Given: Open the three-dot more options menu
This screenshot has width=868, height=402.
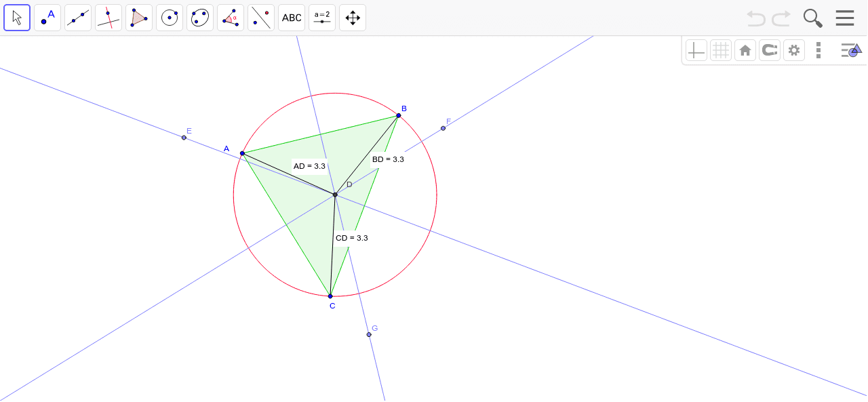Looking at the screenshot, I should point(818,50).
